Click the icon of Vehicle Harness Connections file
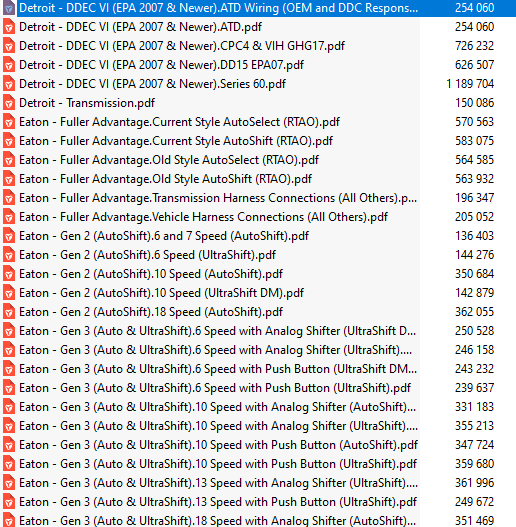Image resolution: width=516 pixels, height=527 pixels. coord(9,217)
